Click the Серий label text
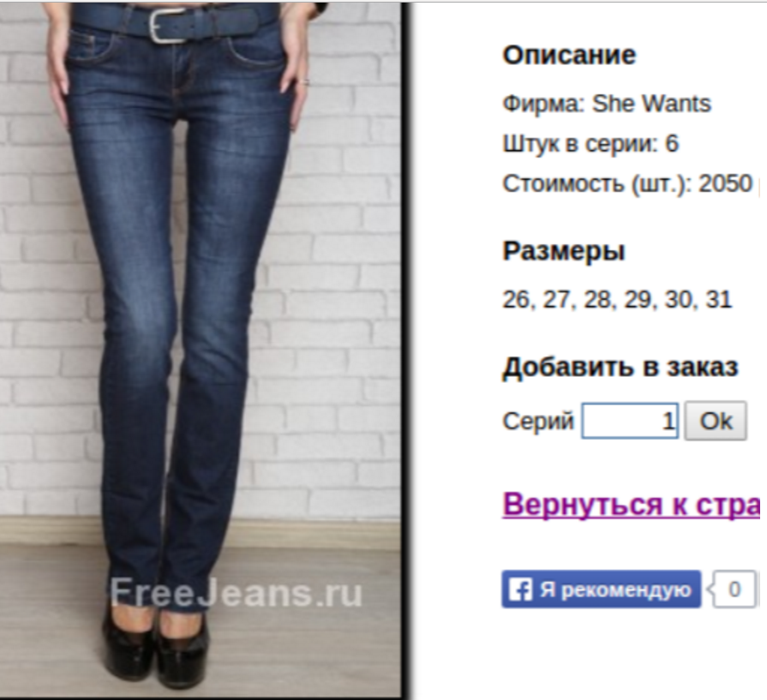 tap(538, 421)
